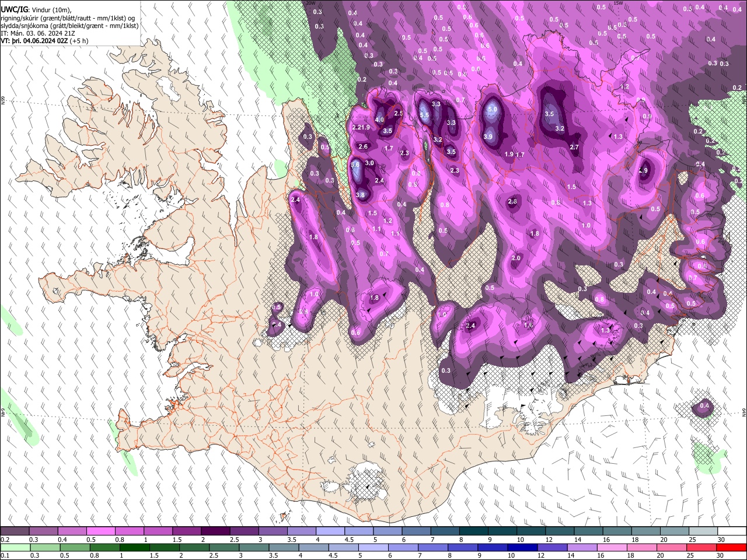Pick the dark purple upper swatch between 2 and 2.5
747x560 pixels.
(x=215, y=531)
